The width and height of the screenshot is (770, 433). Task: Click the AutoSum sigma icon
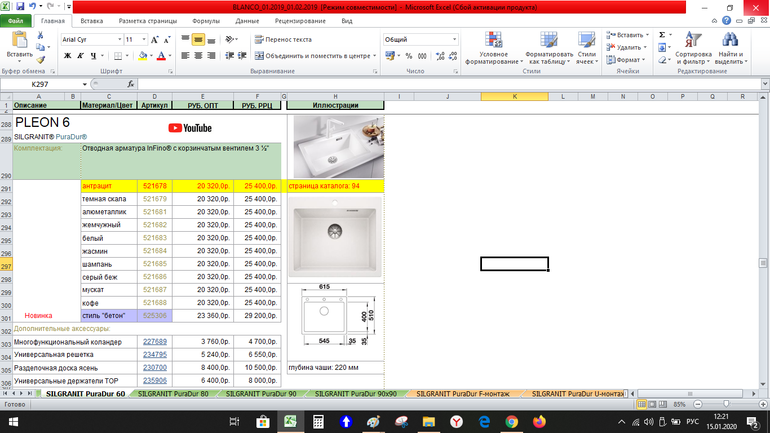[x=662, y=34]
